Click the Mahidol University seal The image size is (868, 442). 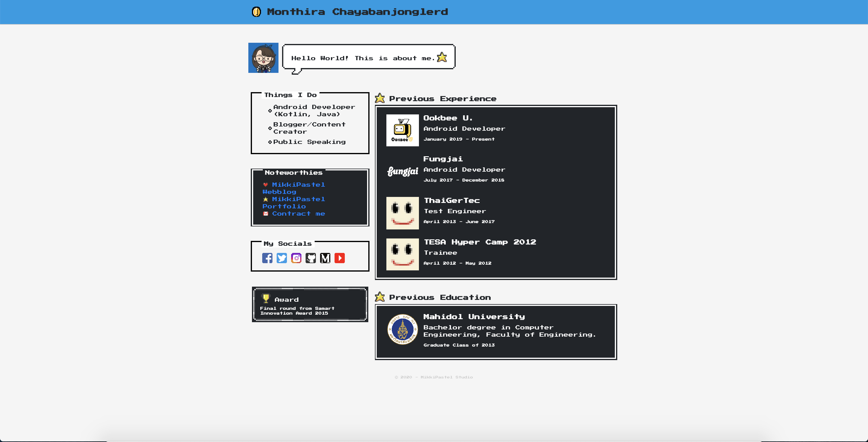point(402,329)
